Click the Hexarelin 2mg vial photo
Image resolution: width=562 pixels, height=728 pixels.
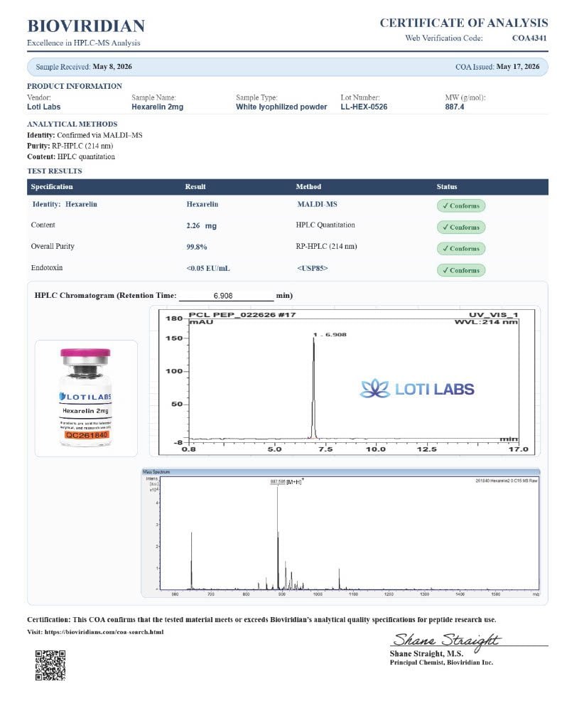pos(86,397)
